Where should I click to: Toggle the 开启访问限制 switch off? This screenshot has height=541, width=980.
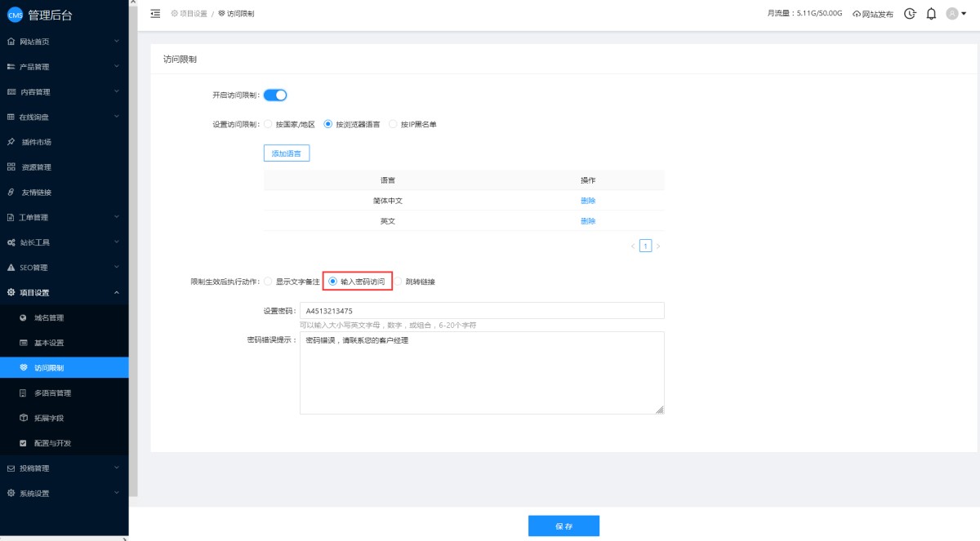(x=275, y=95)
